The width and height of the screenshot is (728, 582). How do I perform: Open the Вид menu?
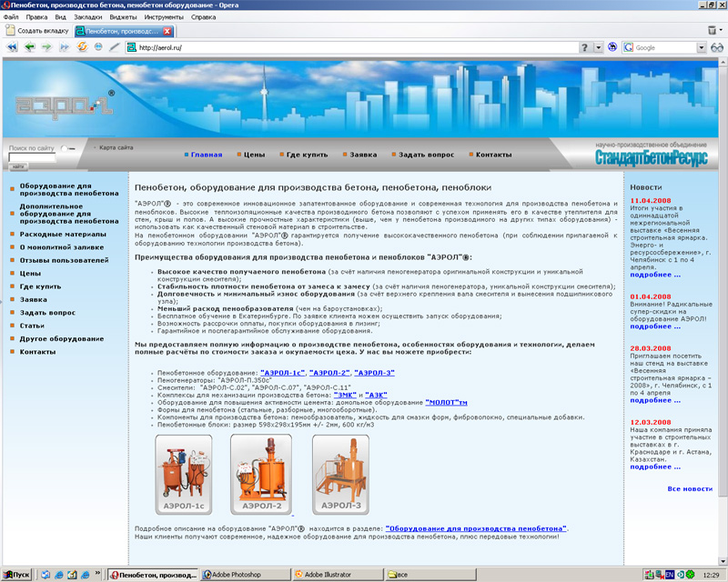coord(60,17)
